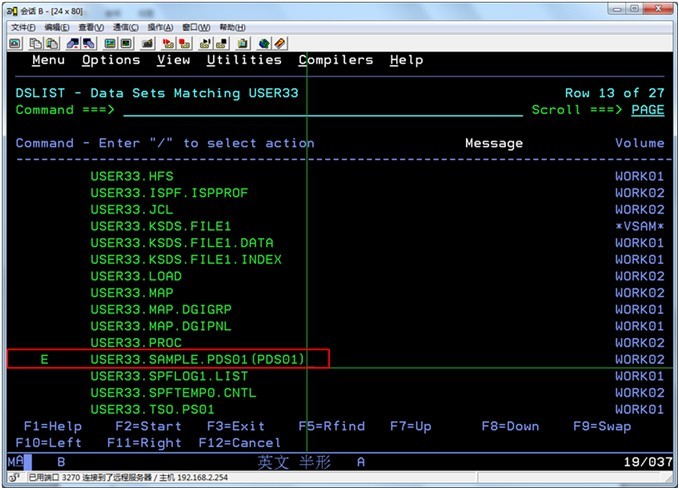Click the F3=Exit function key label
The height and width of the screenshot is (489, 679).
pyautogui.click(x=236, y=426)
